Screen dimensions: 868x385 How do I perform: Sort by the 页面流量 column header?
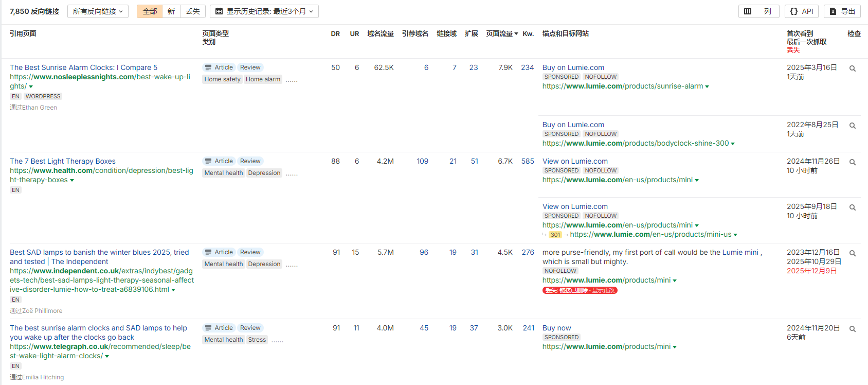(x=502, y=33)
